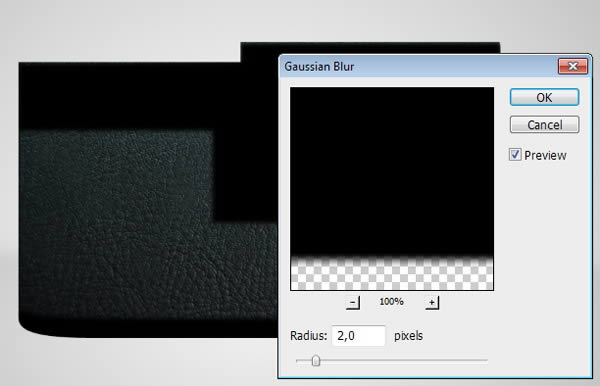Click the 100% zoom level label
The width and height of the screenshot is (600, 386).
coord(391,301)
